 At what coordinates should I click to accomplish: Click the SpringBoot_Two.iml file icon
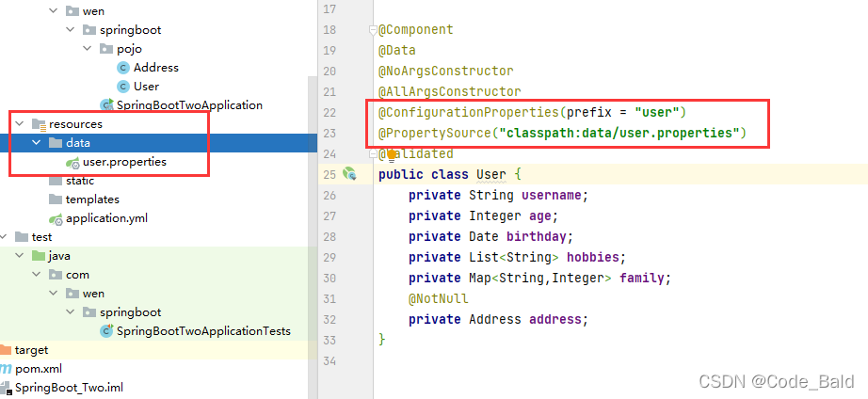(x=6, y=388)
